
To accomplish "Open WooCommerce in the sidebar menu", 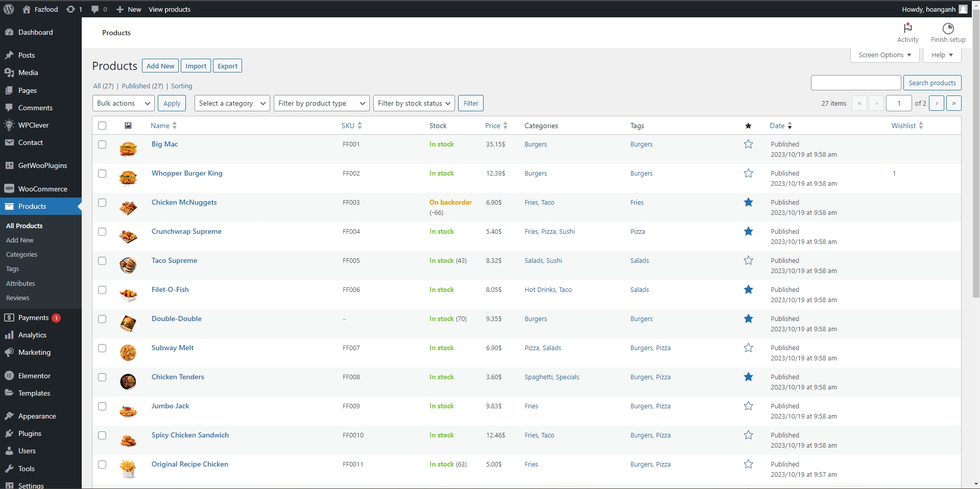I will click(42, 189).
